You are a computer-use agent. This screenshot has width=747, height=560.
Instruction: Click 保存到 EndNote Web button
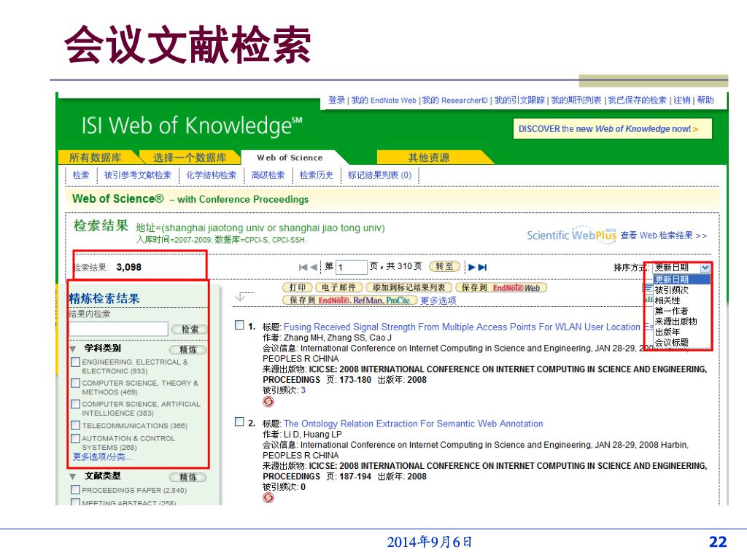tap(501, 287)
